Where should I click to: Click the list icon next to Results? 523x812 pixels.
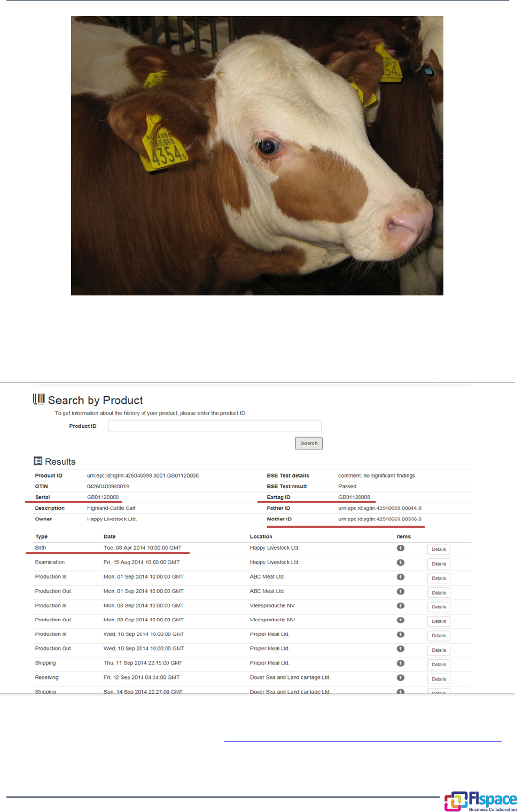pyautogui.click(x=38, y=461)
